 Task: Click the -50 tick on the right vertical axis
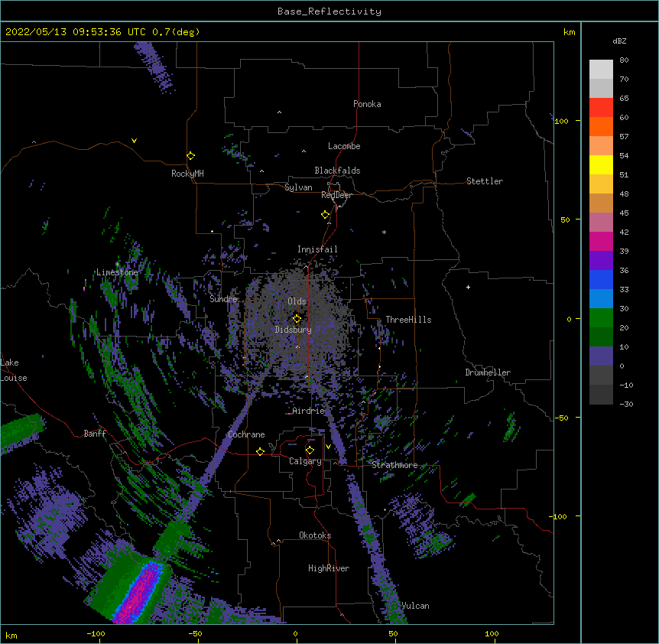point(561,418)
